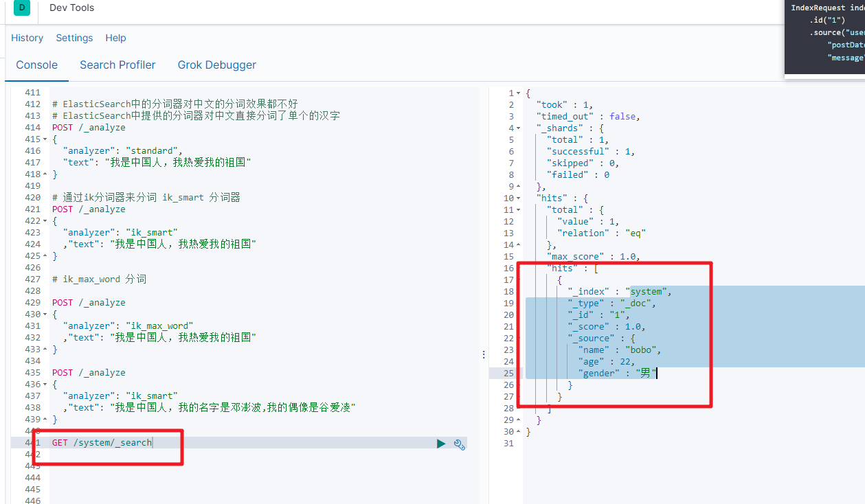Screen dimensions: 865x504
Task: Collapse the _shards object in response
Action: [519, 128]
